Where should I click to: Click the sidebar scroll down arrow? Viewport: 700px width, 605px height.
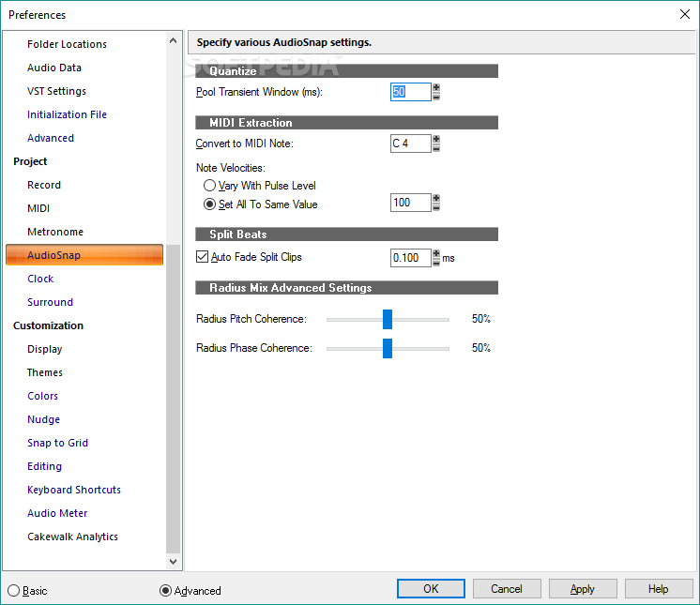click(x=174, y=562)
